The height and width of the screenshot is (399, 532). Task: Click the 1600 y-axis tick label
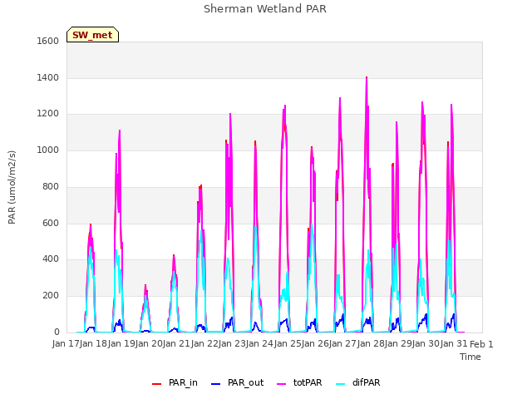[48, 41]
